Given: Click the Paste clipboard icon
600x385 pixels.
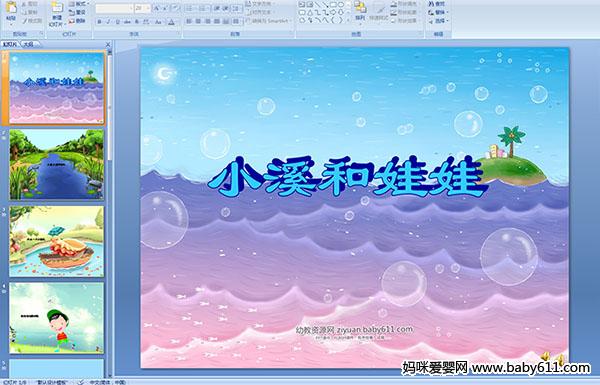Looking at the screenshot, I should (11, 8).
